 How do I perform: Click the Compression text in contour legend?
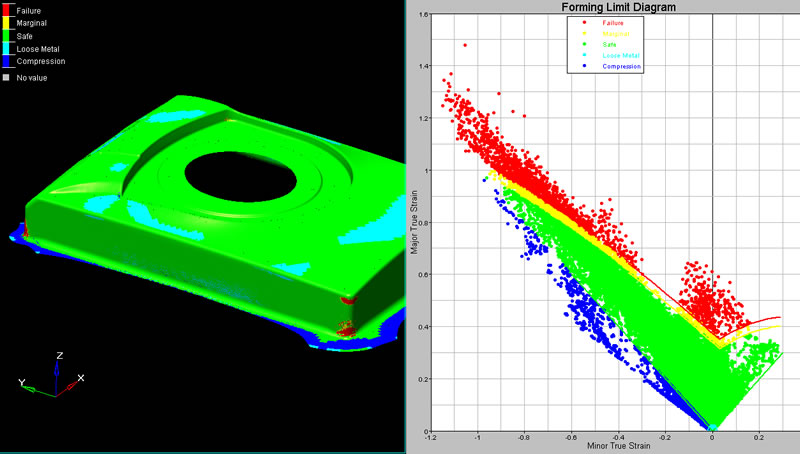click(38, 61)
